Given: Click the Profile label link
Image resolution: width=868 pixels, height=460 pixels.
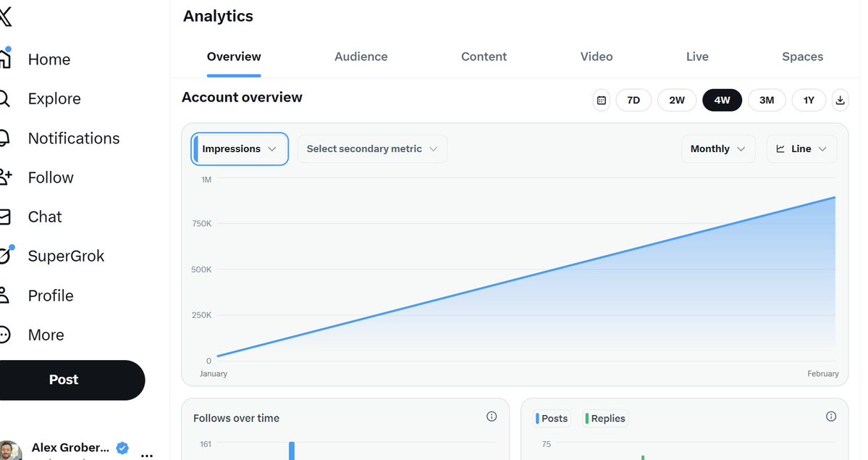Looking at the screenshot, I should [x=51, y=296].
